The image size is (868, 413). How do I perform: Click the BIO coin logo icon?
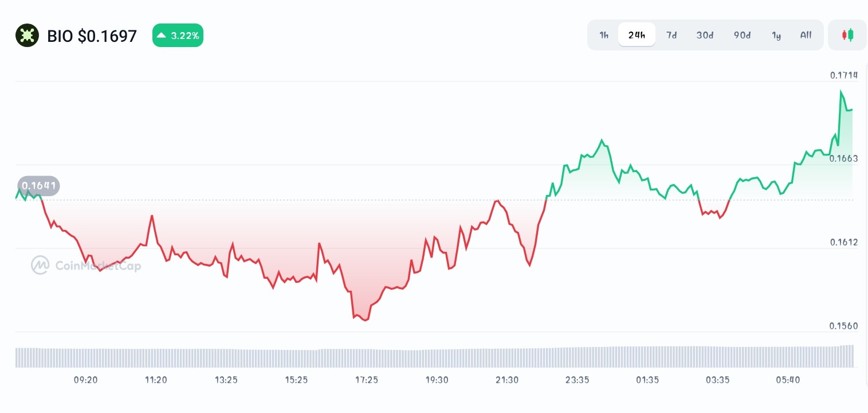pyautogui.click(x=27, y=36)
